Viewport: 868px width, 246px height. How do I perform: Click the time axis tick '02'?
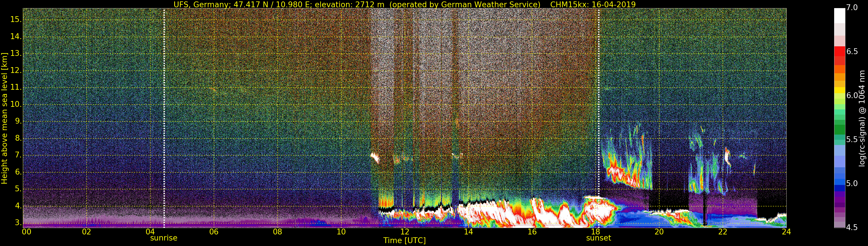pos(87,232)
